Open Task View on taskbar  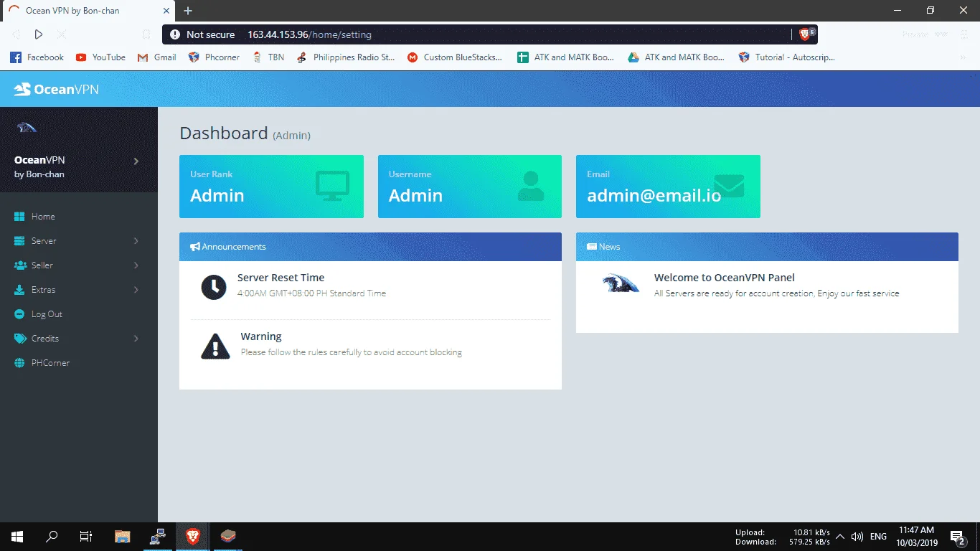85,536
